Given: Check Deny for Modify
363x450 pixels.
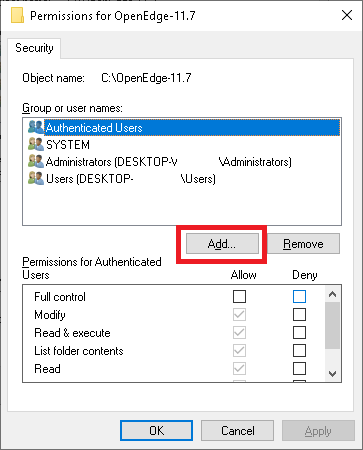Looking at the screenshot, I should click(299, 314).
